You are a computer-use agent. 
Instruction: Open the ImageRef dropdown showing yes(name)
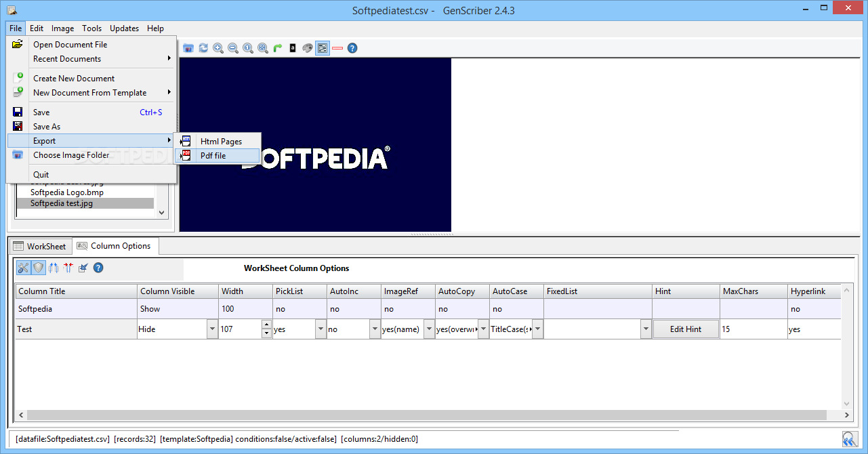tap(429, 329)
